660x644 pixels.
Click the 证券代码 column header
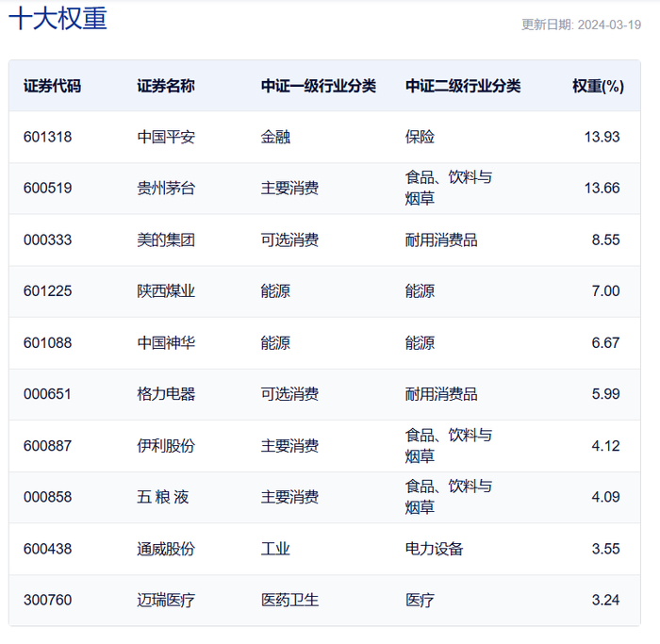tap(52, 86)
